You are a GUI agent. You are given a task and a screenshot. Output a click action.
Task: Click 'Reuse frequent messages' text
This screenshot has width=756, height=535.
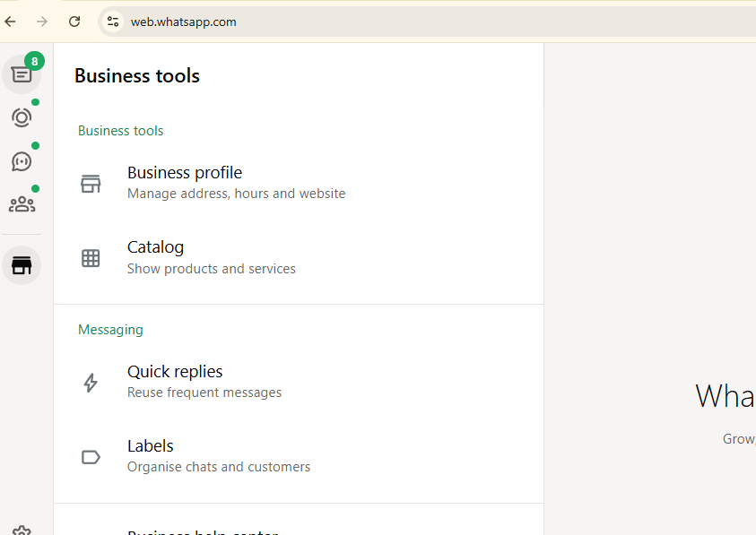[x=204, y=393]
